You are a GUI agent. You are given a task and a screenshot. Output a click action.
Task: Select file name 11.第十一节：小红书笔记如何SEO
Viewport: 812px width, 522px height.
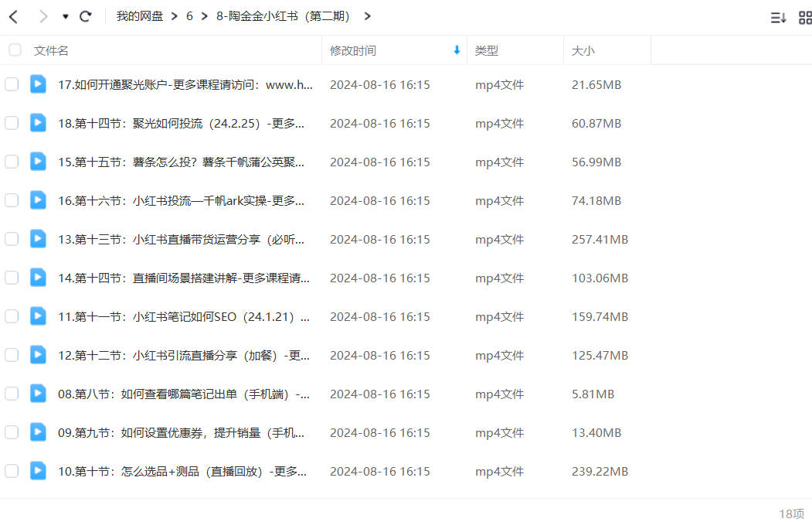[184, 317]
